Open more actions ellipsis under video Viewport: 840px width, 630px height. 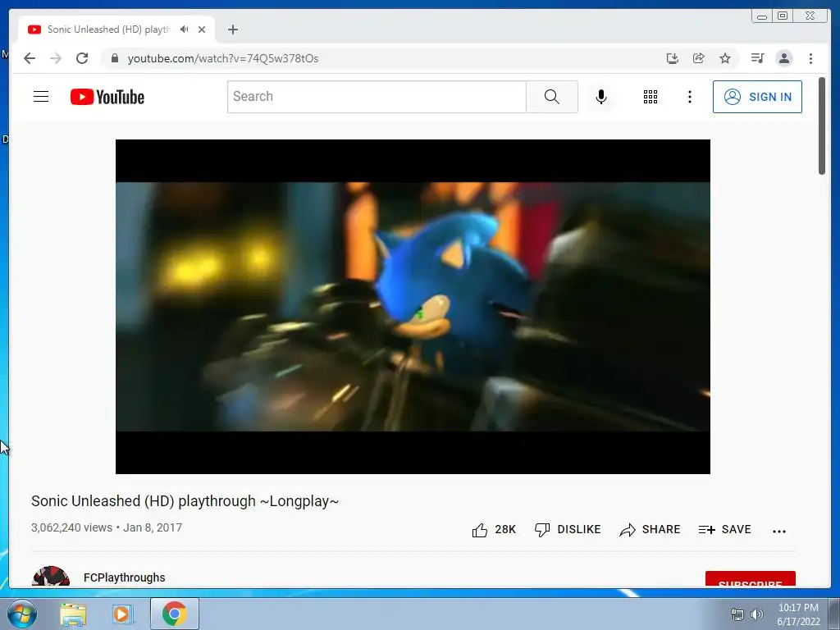pos(779,531)
